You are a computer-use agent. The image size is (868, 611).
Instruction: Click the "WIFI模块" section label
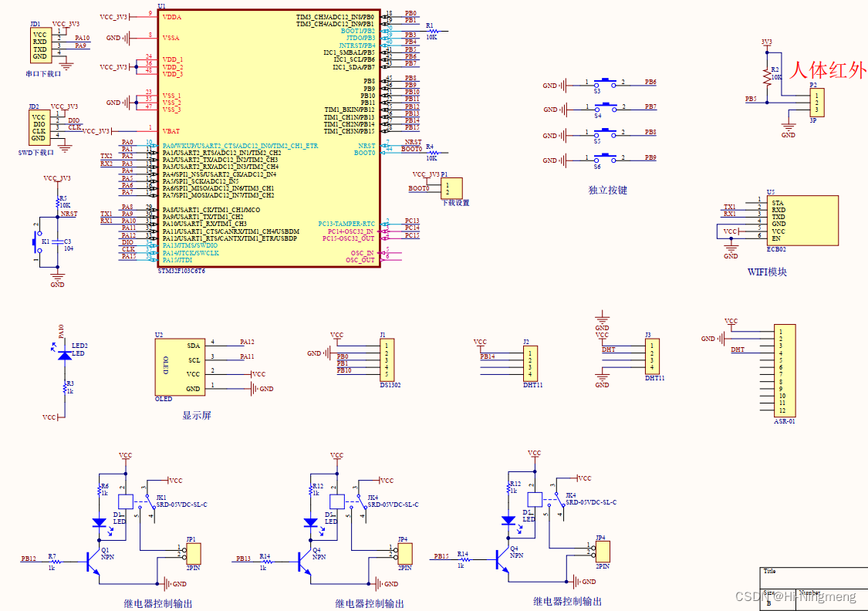click(x=767, y=272)
